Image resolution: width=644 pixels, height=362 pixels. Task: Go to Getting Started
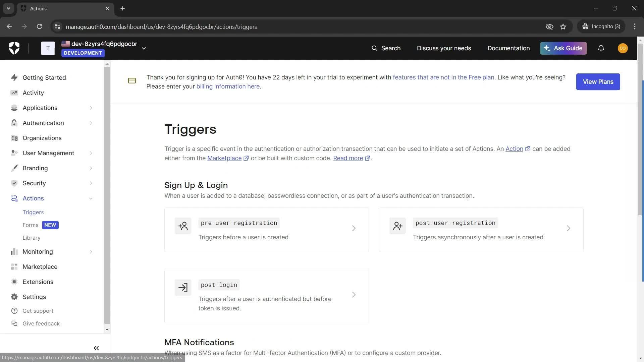pyautogui.click(x=44, y=78)
